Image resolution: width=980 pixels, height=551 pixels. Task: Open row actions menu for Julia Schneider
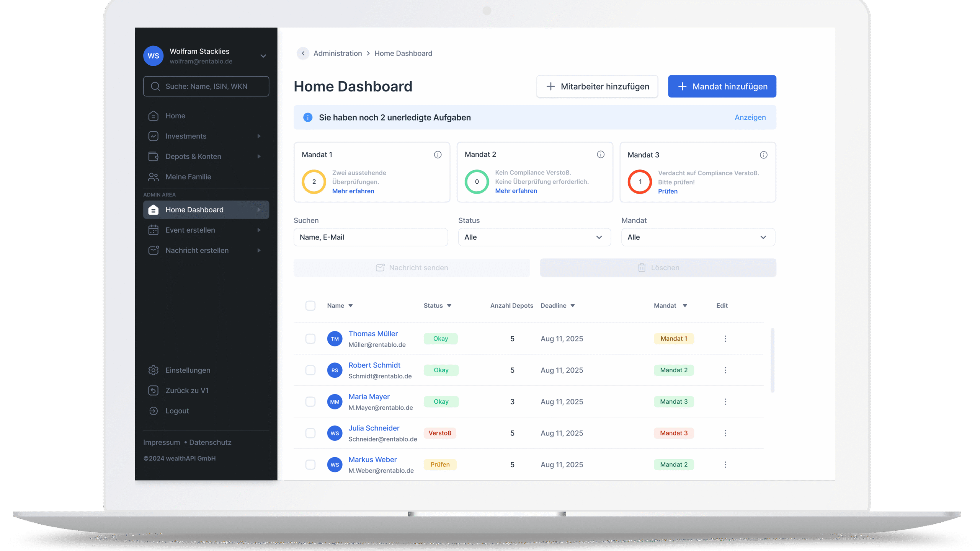pos(725,433)
